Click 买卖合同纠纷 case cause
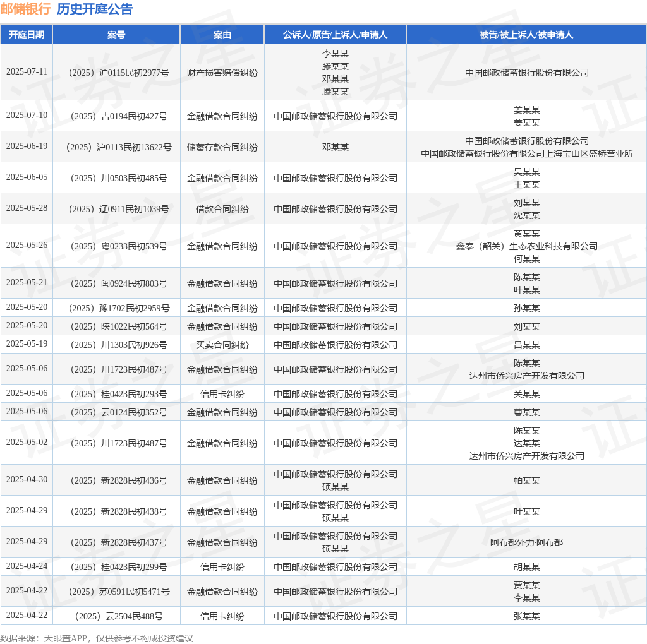This screenshot has height=644, width=647. coord(222,345)
